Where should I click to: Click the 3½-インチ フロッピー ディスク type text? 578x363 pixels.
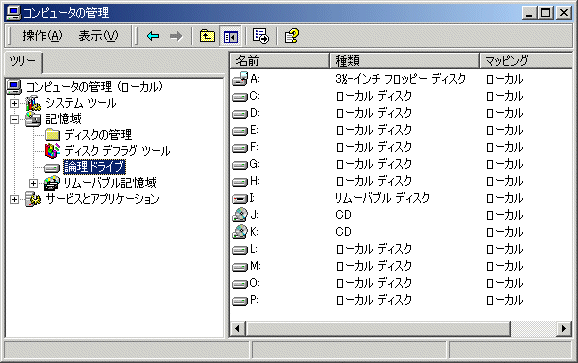pyautogui.click(x=401, y=79)
